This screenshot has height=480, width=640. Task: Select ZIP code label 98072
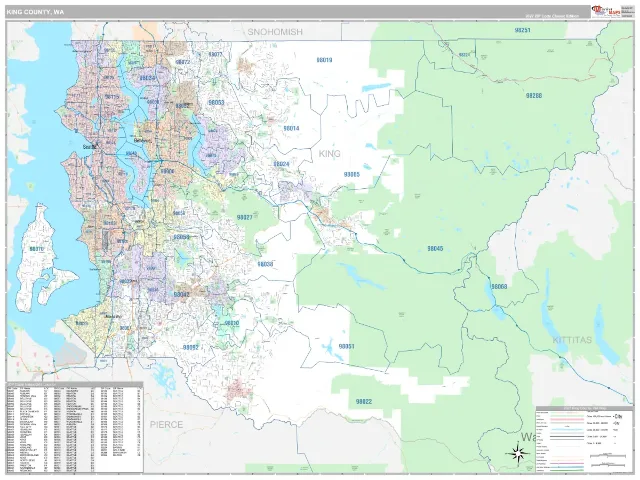(182, 62)
